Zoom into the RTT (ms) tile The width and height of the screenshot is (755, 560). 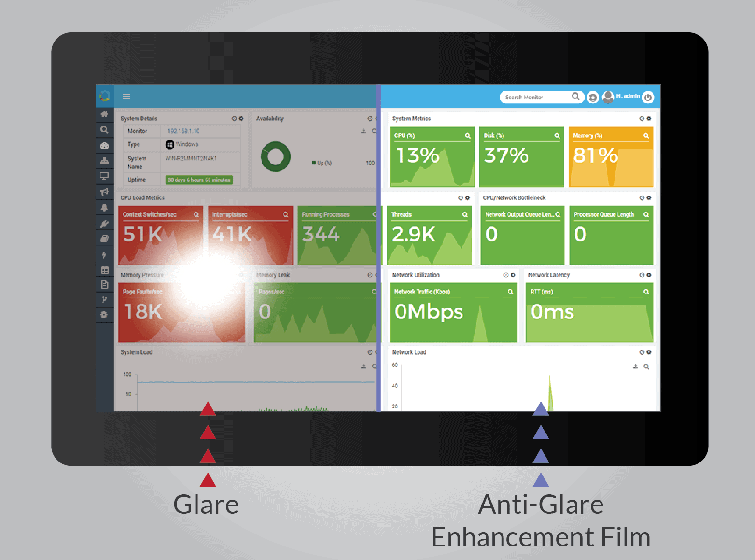pyautogui.click(x=646, y=292)
